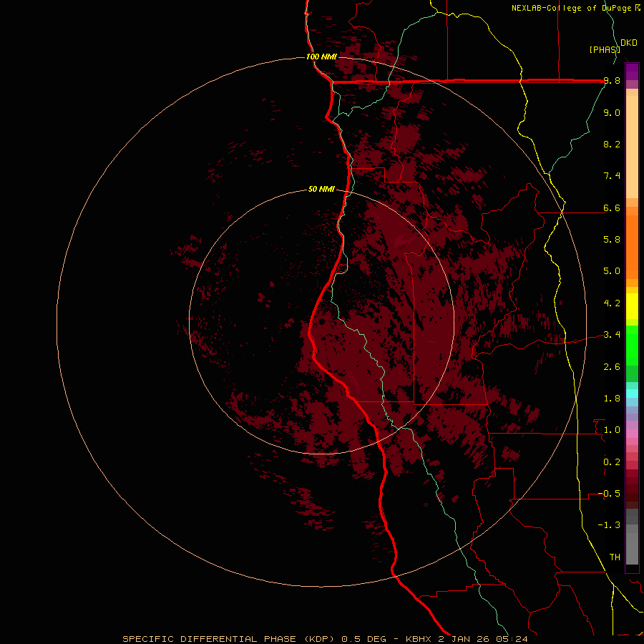This screenshot has width=644, height=644.
Task: Select the -0.5 legend value
Action: tap(609, 494)
